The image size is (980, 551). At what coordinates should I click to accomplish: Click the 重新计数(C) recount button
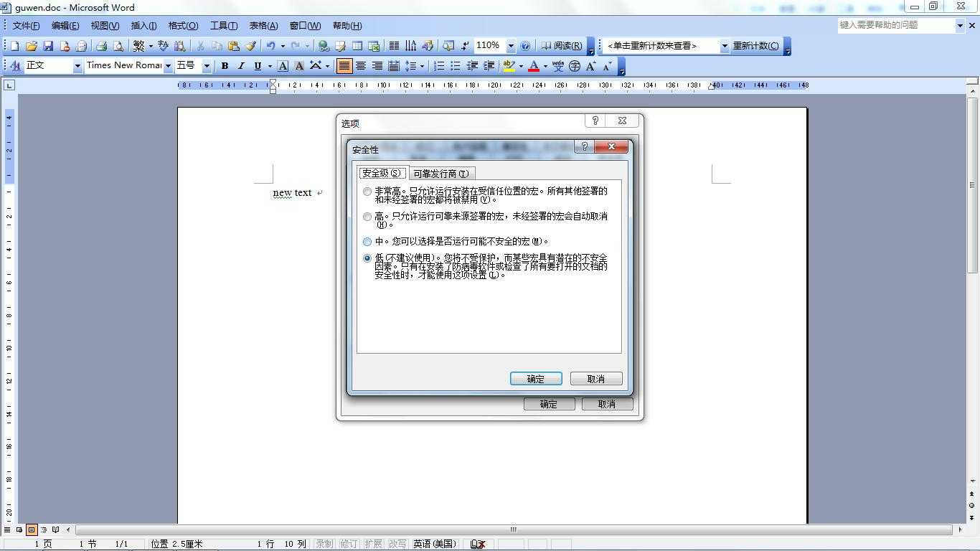click(755, 46)
